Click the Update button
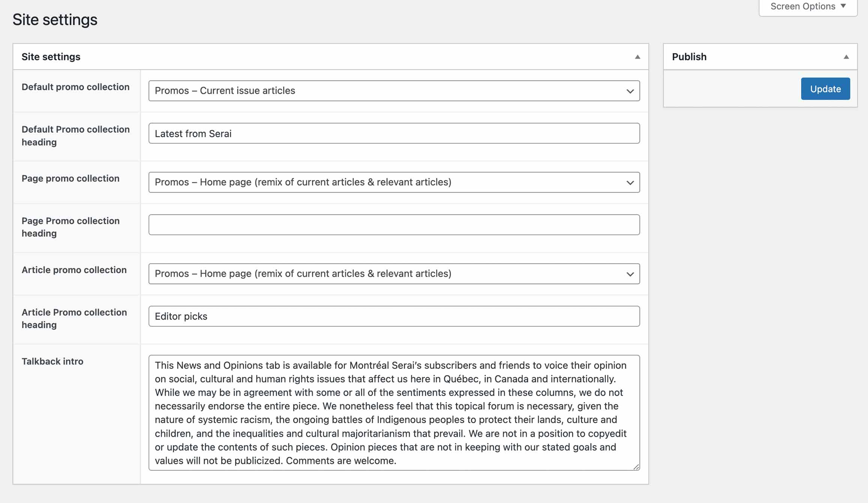This screenshot has height=503, width=868. pos(825,89)
